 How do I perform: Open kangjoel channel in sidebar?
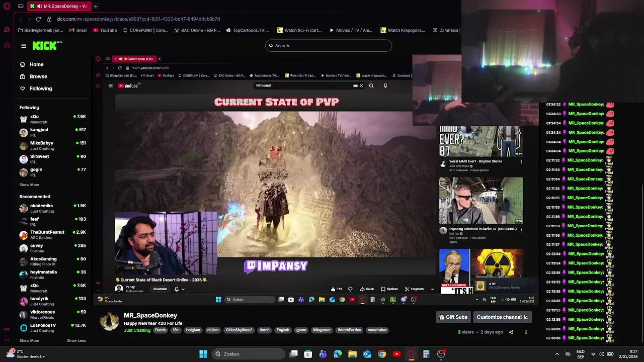pyautogui.click(x=53, y=132)
